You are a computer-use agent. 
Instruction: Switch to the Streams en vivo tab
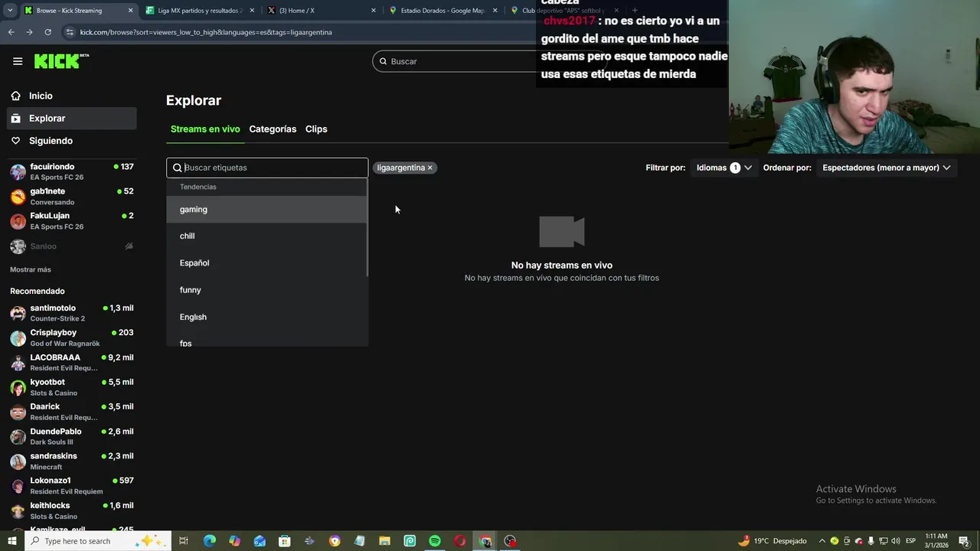(205, 129)
